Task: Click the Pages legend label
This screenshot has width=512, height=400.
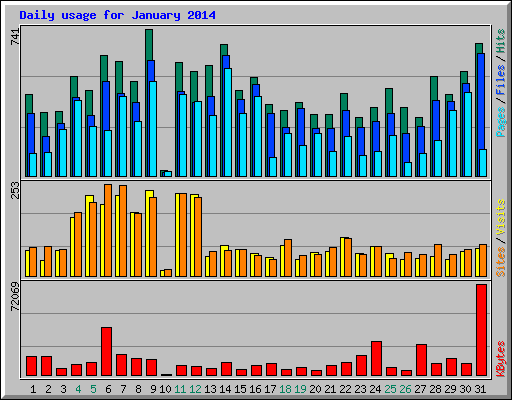Action: (500, 122)
